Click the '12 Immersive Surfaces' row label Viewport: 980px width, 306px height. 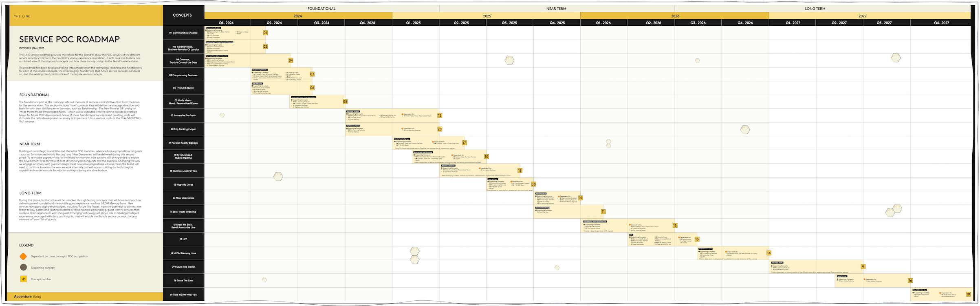(x=183, y=115)
